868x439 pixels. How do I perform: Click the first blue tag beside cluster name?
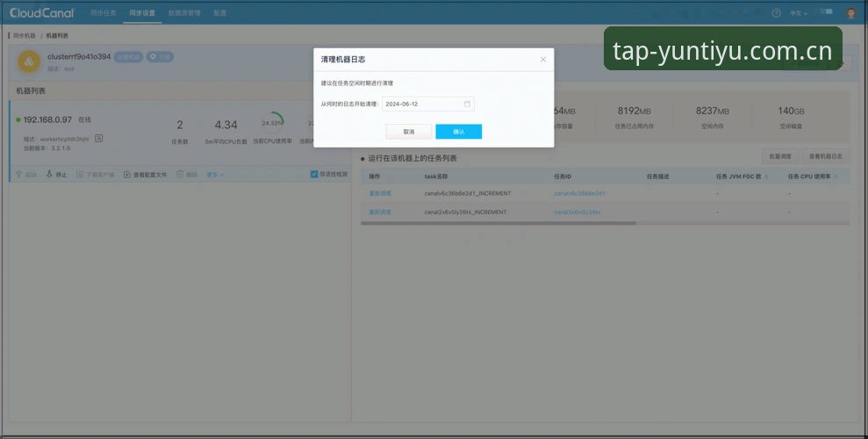click(x=128, y=56)
